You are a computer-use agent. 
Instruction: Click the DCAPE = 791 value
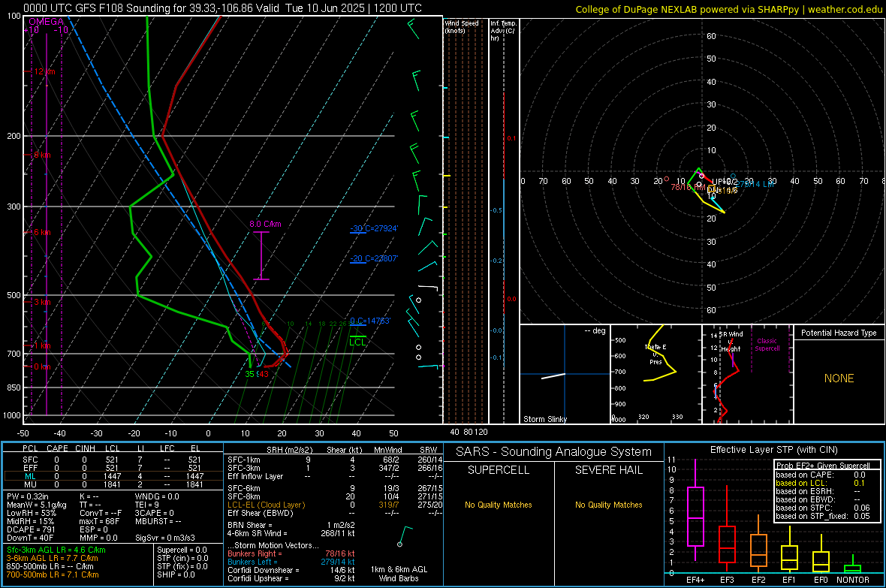tap(31, 529)
